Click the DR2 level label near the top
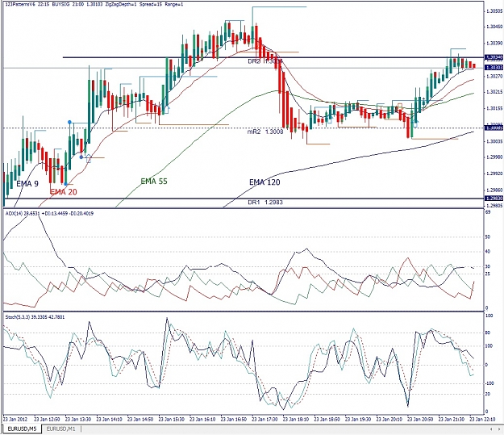Screen dimensions: 504x435 264,61
